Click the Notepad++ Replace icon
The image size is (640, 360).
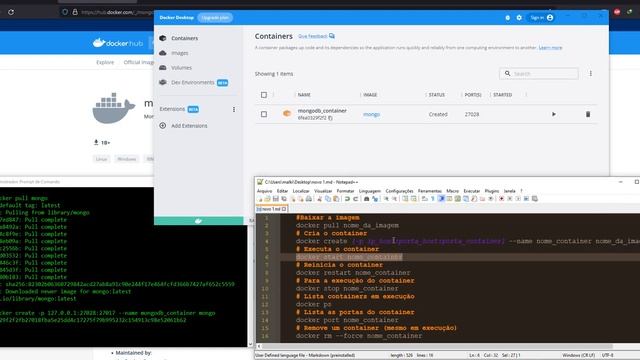tap(375, 199)
